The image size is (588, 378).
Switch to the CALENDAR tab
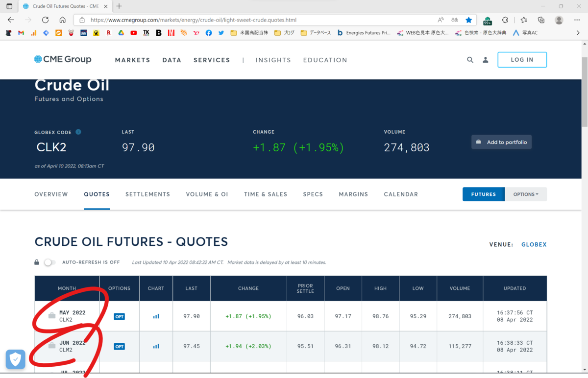(401, 194)
